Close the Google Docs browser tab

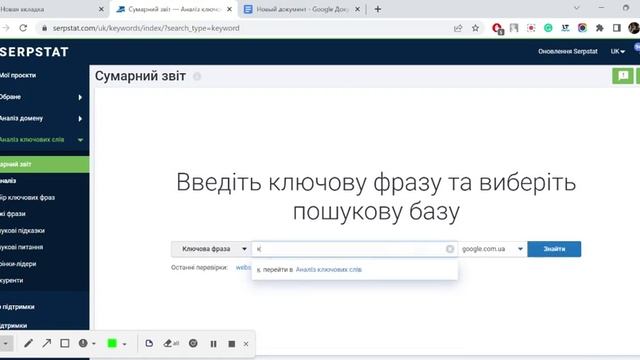click(x=358, y=9)
